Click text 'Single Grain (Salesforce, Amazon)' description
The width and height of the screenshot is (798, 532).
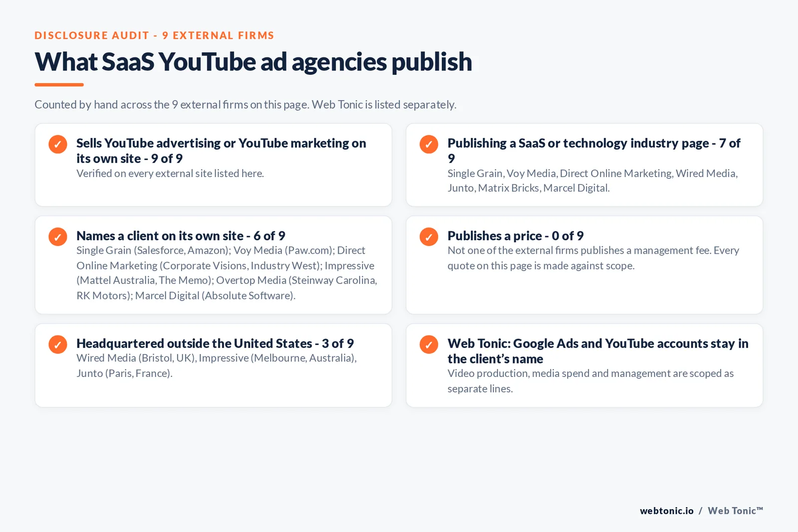point(227,273)
